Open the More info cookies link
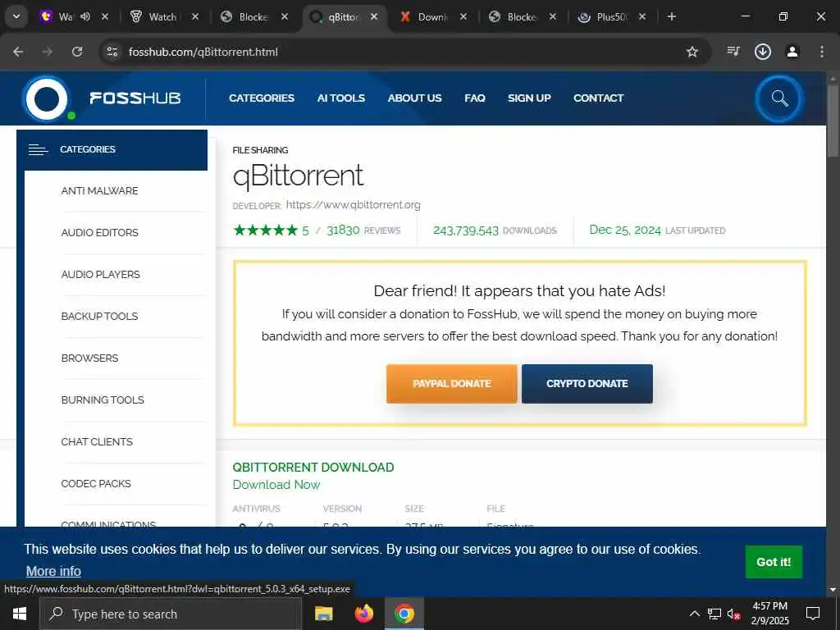Viewport: 840px width, 630px height. click(53, 571)
